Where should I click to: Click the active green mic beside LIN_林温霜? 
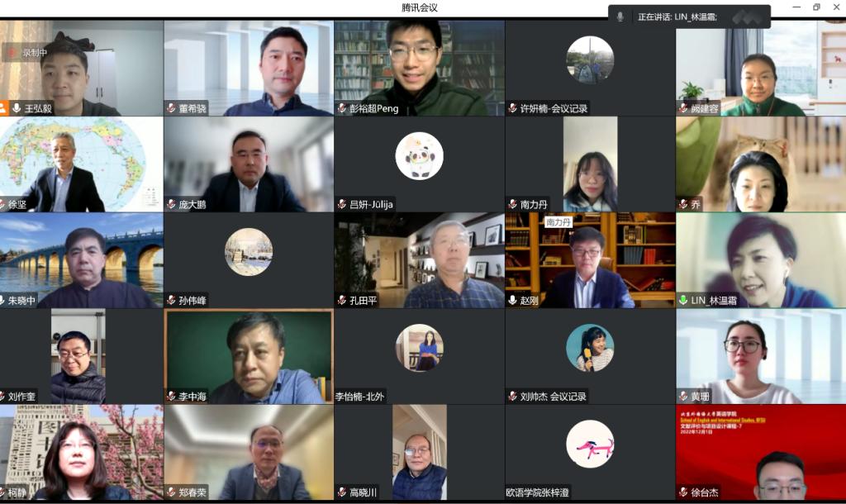(x=683, y=300)
